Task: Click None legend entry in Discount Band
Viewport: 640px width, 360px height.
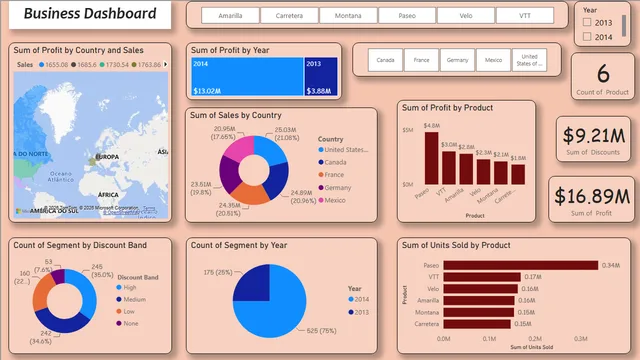Action: [x=127, y=323]
